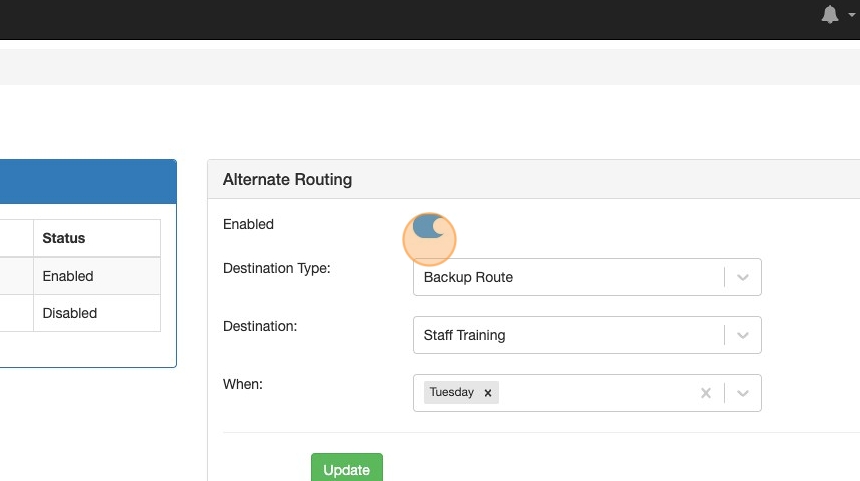Click the Destination Type label
The height and width of the screenshot is (481, 860).
coord(276,268)
